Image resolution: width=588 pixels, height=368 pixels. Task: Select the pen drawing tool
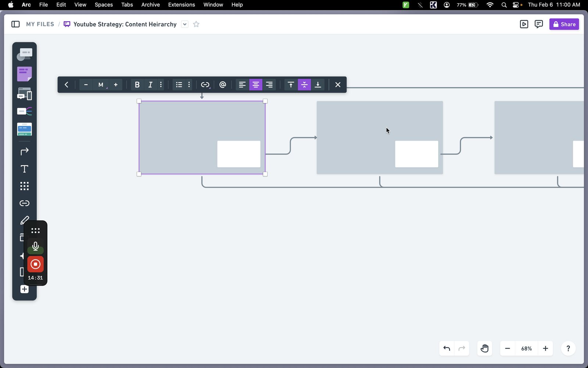click(24, 220)
